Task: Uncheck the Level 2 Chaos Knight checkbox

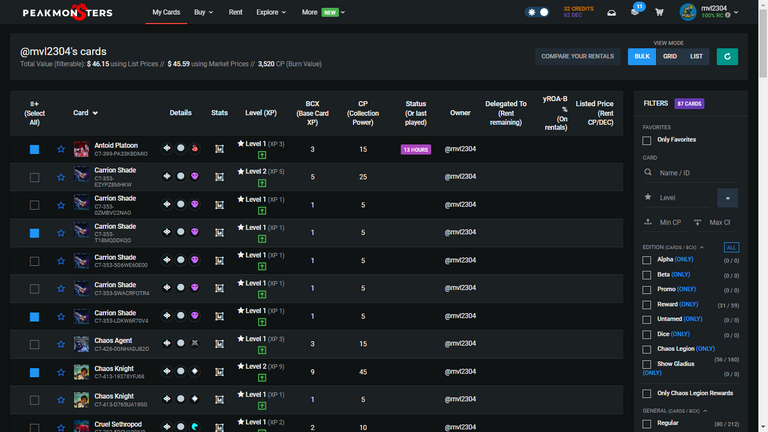Action: [34, 373]
